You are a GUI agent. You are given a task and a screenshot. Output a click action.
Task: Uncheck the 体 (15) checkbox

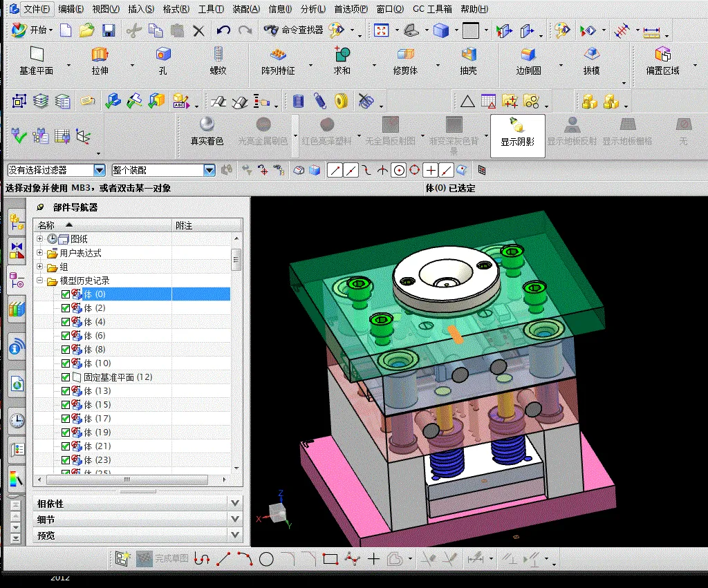(x=66, y=405)
